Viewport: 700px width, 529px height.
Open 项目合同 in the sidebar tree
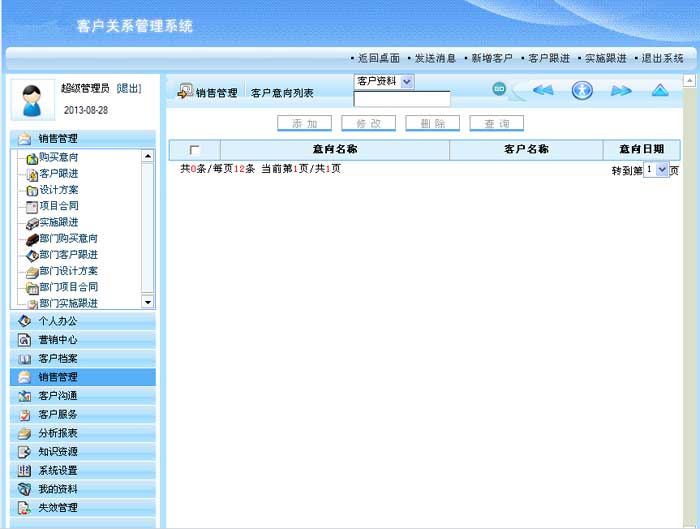coord(59,206)
